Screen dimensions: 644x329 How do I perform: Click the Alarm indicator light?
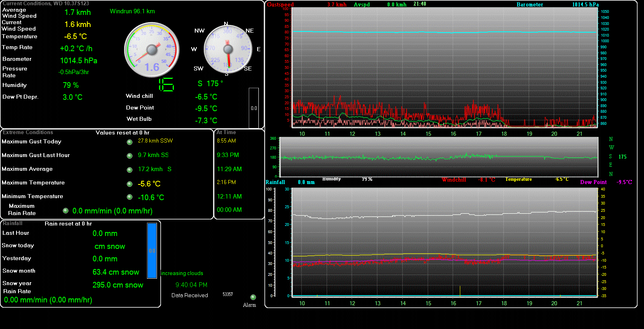(253, 297)
